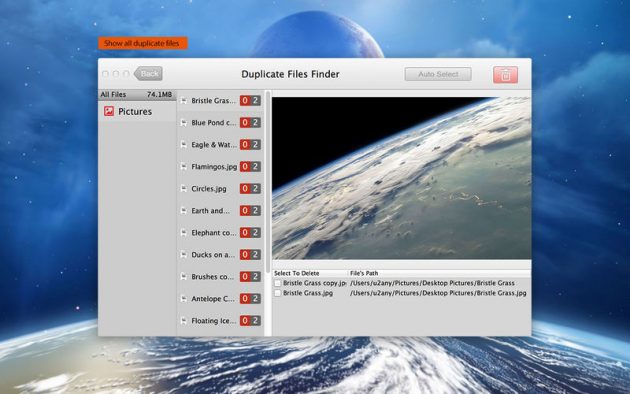The height and width of the screenshot is (394, 630).
Task: Click the file list vertical scrollbar
Action: [268, 183]
